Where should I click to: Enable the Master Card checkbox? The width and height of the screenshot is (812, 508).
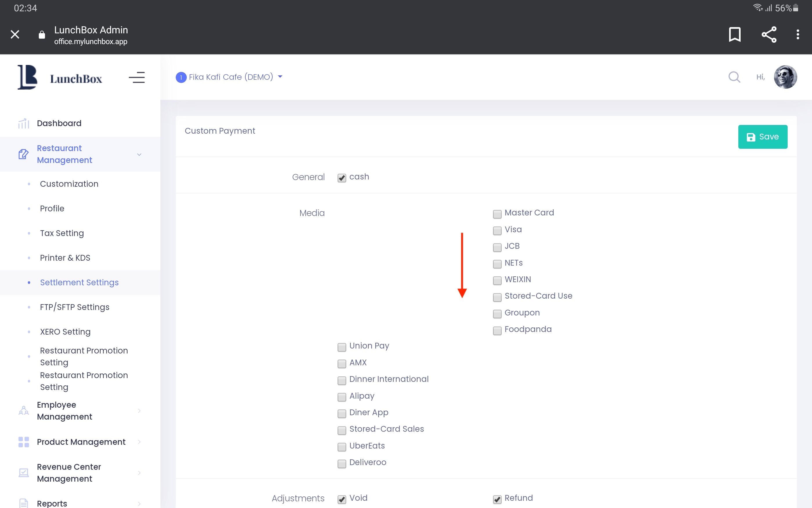pyautogui.click(x=497, y=214)
